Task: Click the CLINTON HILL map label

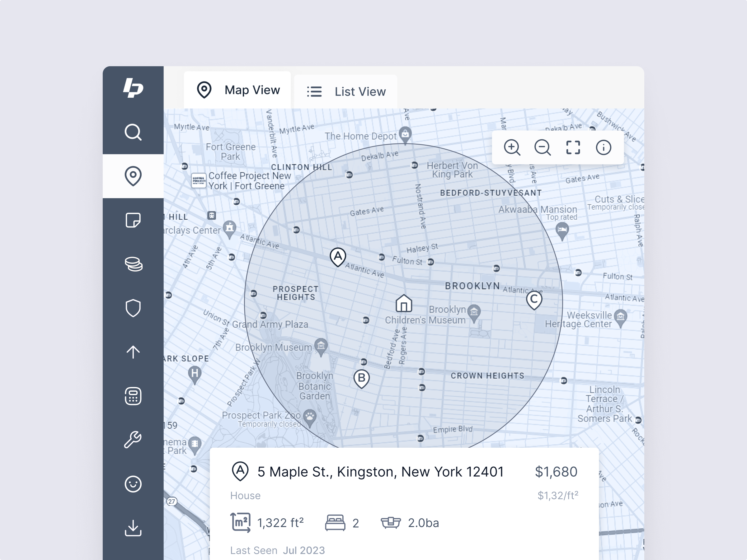Action: click(x=301, y=167)
